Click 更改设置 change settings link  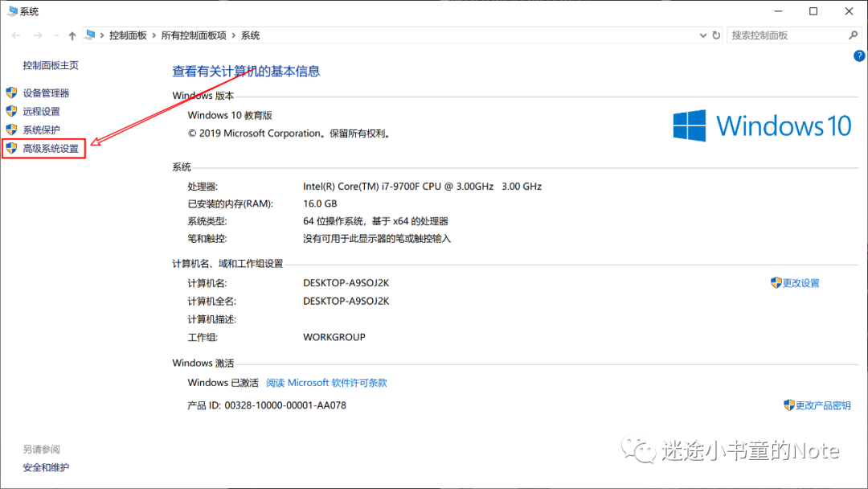click(800, 283)
